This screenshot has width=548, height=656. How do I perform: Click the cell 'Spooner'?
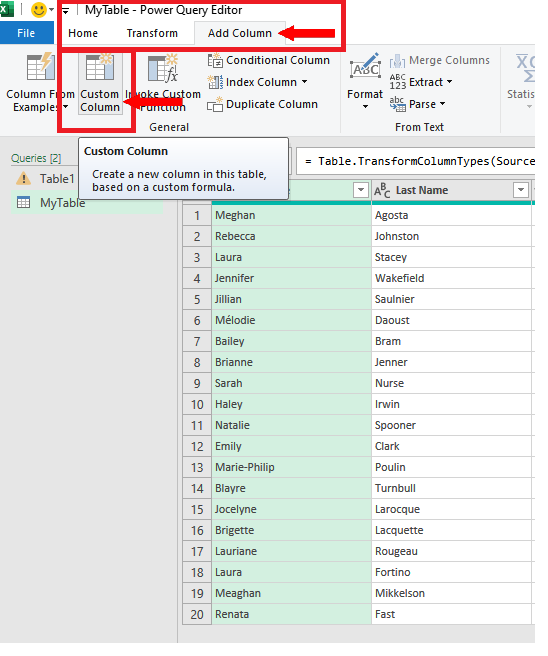[x=452, y=425]
